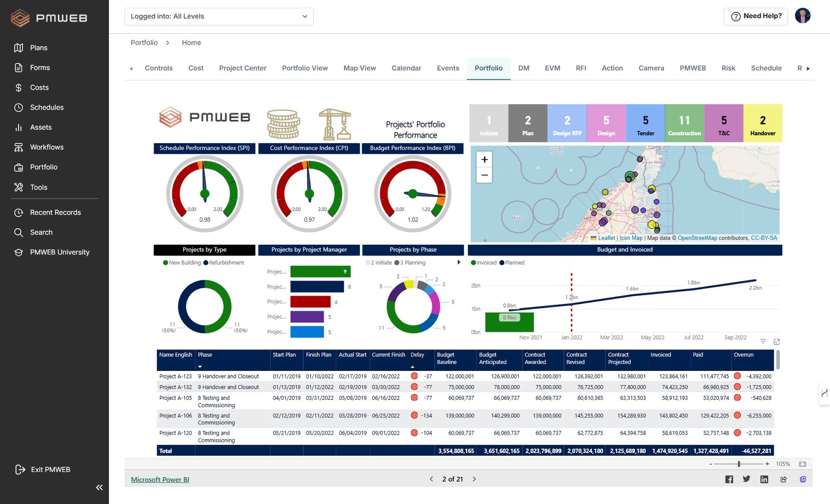The height and width of the screenshot is (504, 830).
Task: Open the Workflows sidebar icon
Action: click(x=19, y=147)
